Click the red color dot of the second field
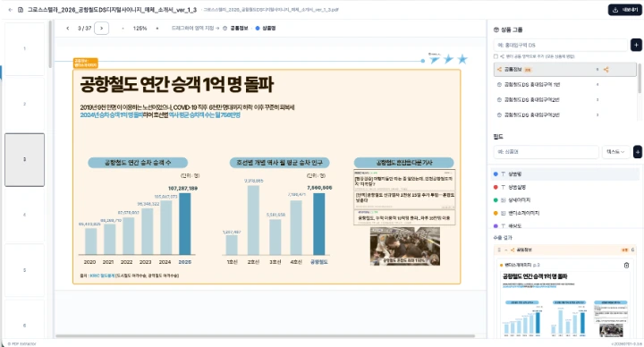Image resolution: width=644 pixels, height=347 pixels. 496,187
